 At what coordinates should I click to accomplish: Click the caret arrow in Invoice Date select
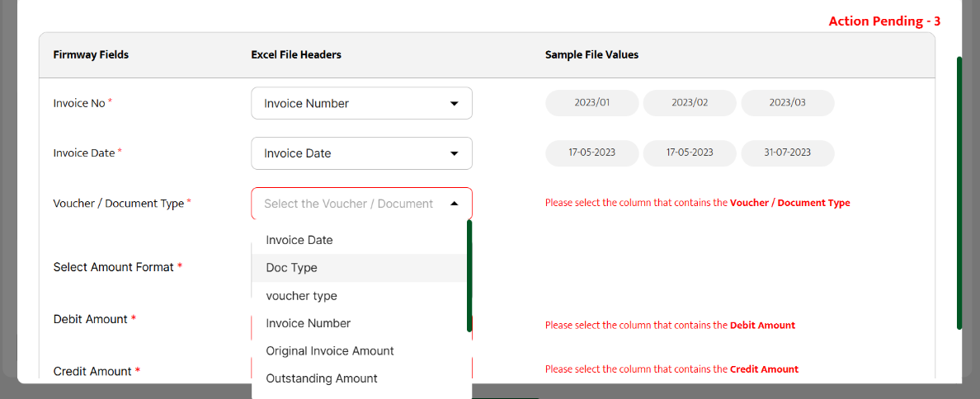click(454, 153)
